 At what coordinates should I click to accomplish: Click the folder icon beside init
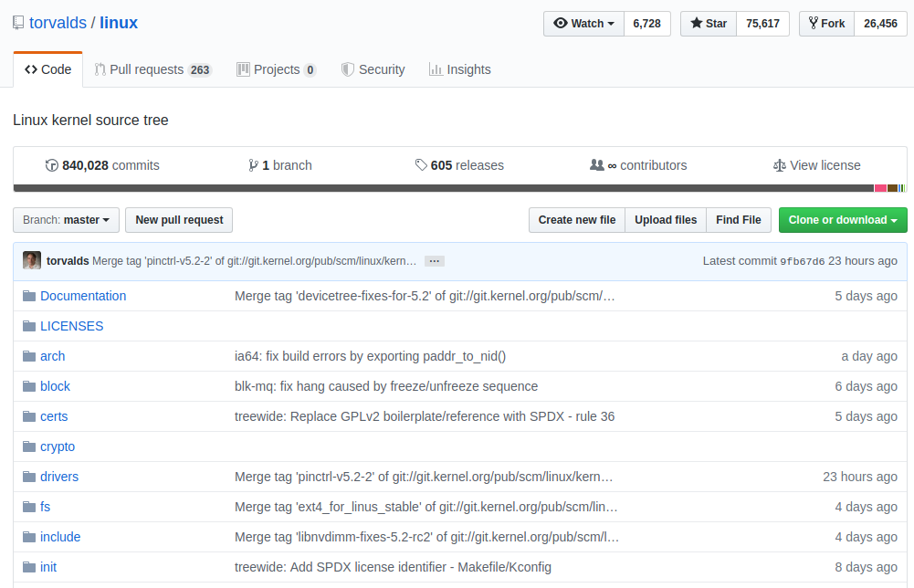[29, 566]
